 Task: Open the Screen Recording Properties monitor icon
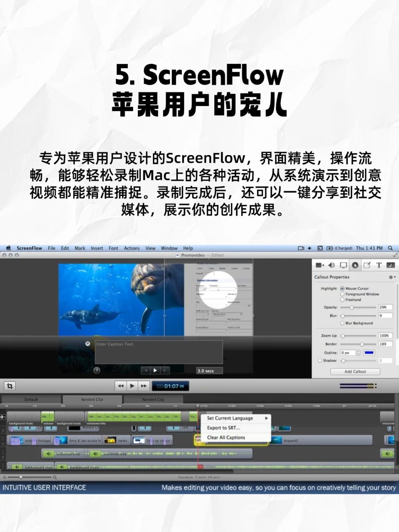click(x=344, y=265)
